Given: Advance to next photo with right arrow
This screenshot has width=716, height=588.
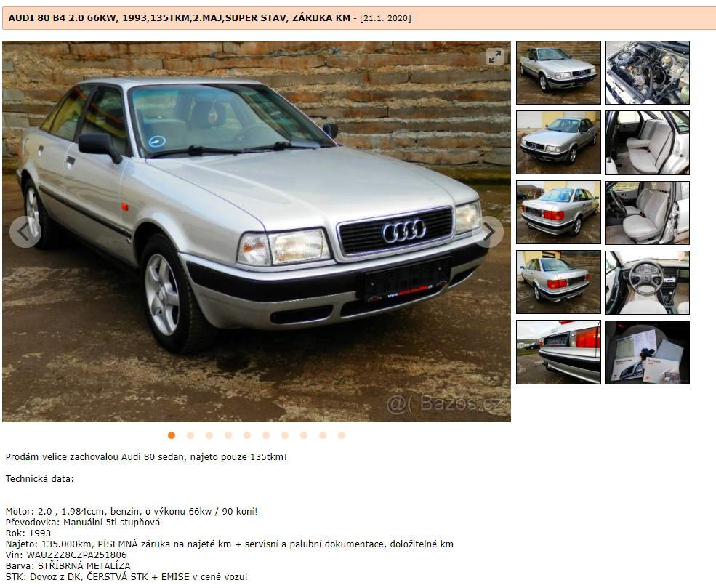Looking at the screenshot, I should [x=488, y=232].
